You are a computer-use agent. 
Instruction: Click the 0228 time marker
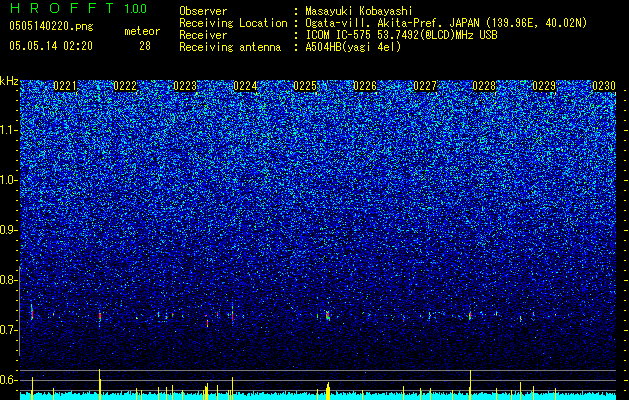(x=484, y=86)
